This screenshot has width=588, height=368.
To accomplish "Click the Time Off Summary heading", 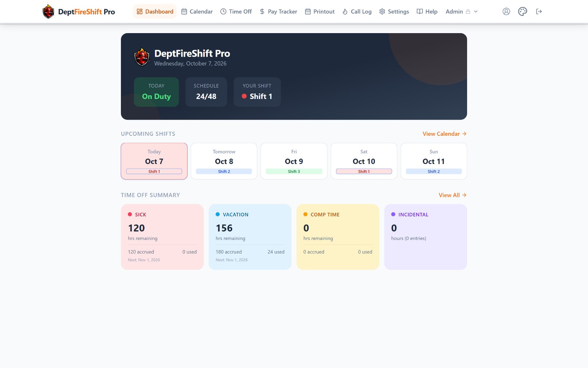I will pos(150,195).
